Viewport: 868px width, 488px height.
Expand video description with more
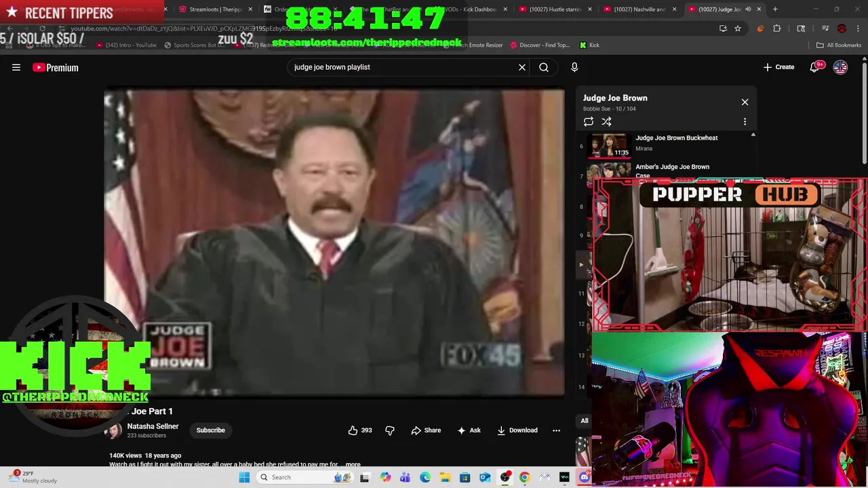tap(353, 464)
